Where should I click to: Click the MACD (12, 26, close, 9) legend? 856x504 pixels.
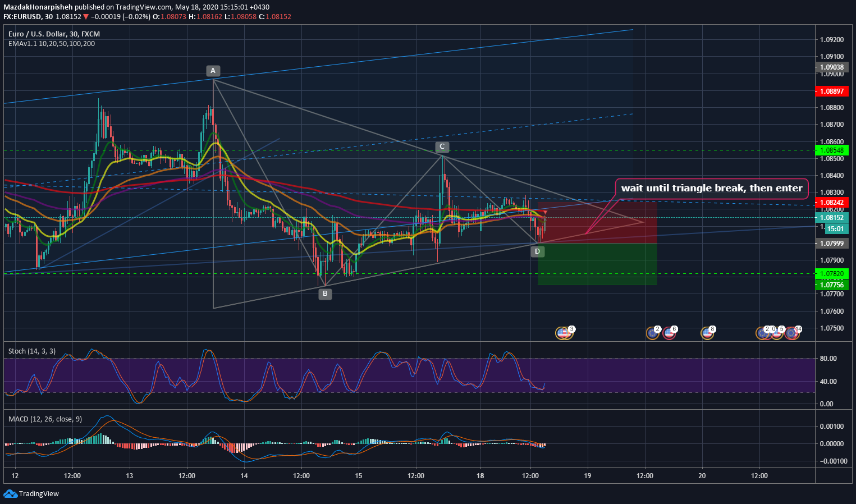pos(45,419)
